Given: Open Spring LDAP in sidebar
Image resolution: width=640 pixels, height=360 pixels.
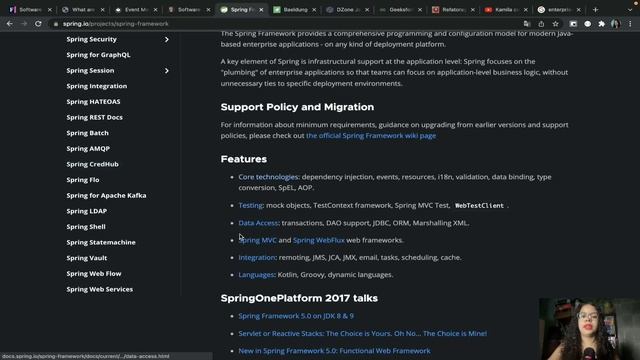Looking at the screenshot, I should (87, 211).
